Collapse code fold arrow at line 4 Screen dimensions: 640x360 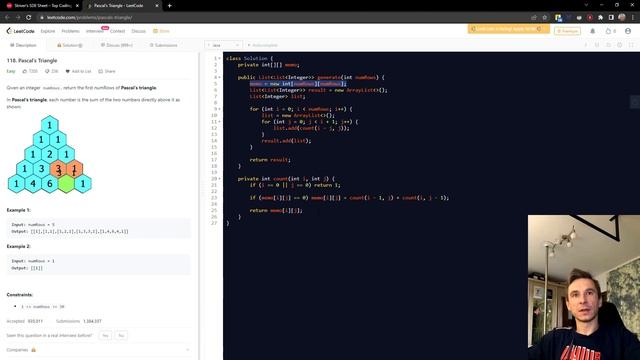click(x=220, y=77)
